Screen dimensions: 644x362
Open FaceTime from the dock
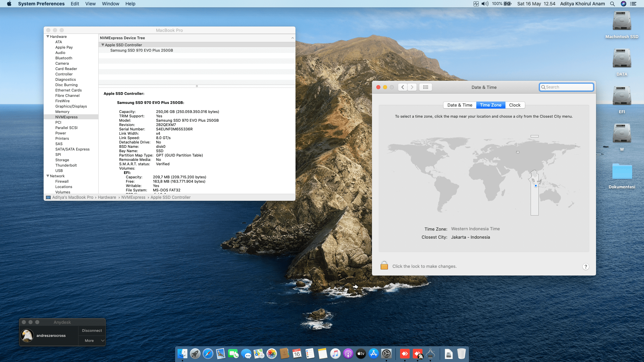click(x=233, y=354)
